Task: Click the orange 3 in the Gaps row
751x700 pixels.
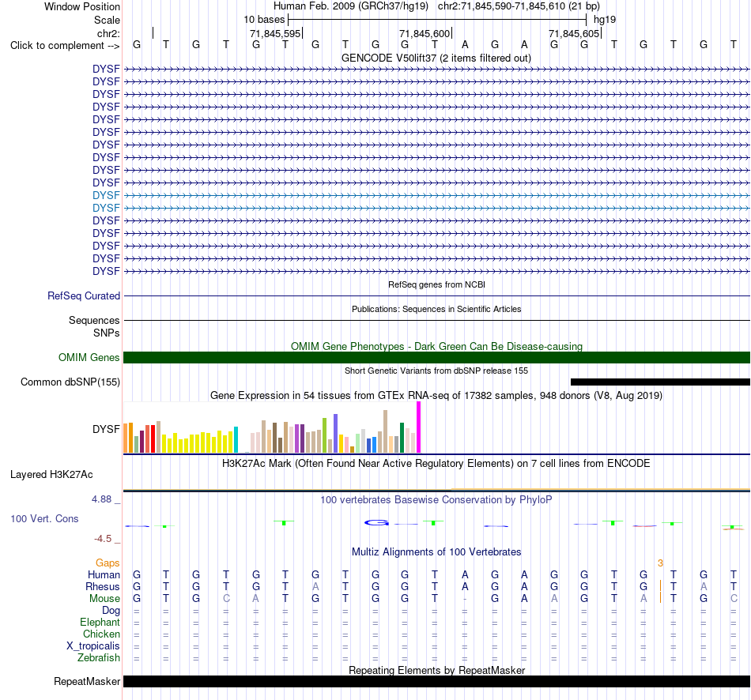Action: coord(660,563)
